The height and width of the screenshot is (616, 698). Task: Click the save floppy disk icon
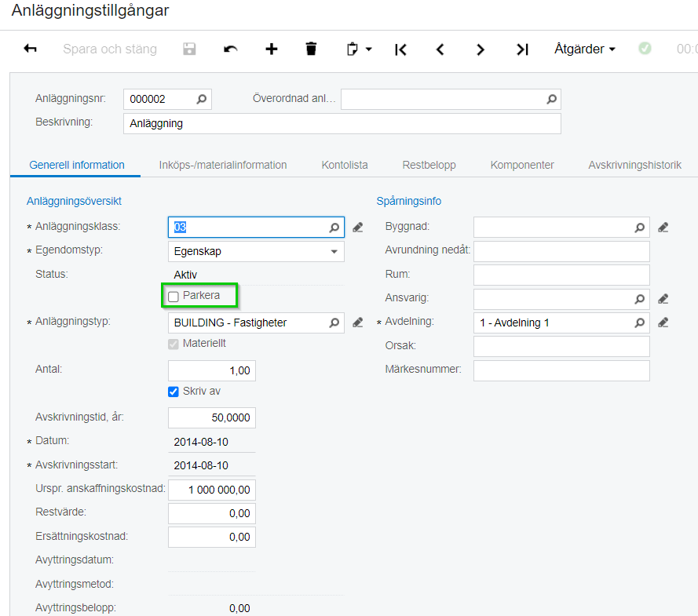click(x=189, y=49)
